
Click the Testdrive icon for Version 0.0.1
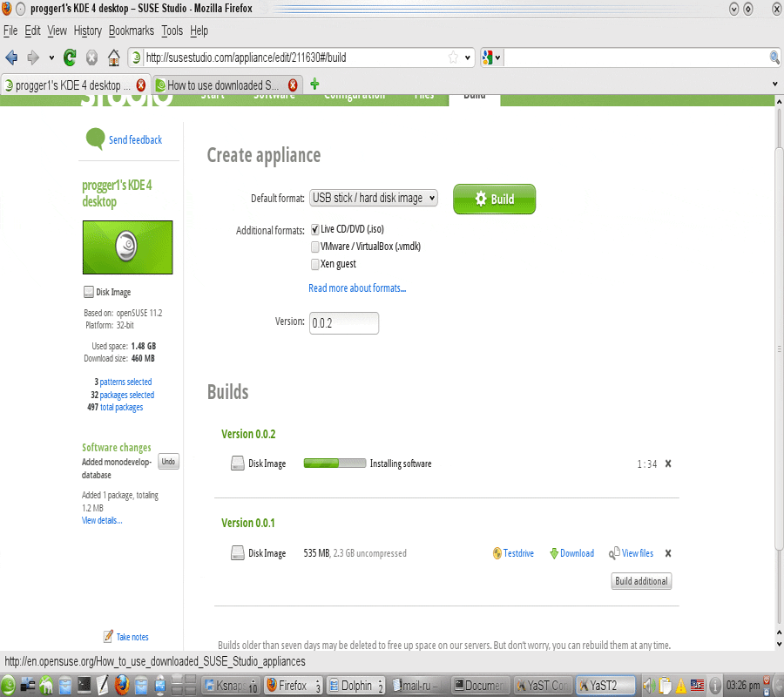click(497, 553)
